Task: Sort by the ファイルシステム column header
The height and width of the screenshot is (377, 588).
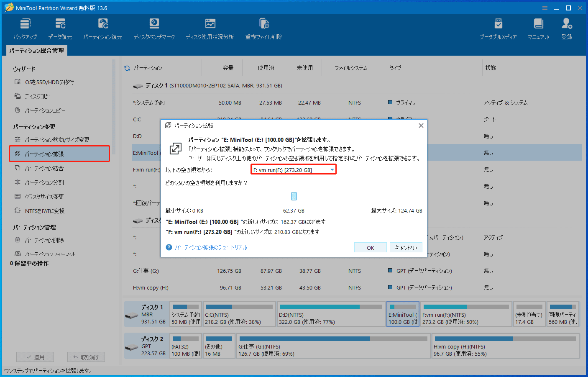Action: click(351, 68)
